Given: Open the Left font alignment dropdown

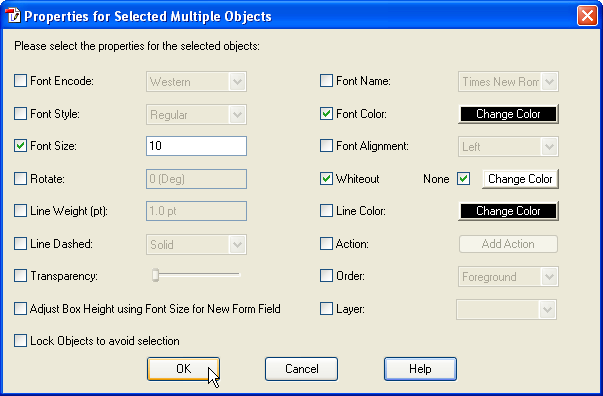Looking at the screenshot, I should click(x=508, y=146).
